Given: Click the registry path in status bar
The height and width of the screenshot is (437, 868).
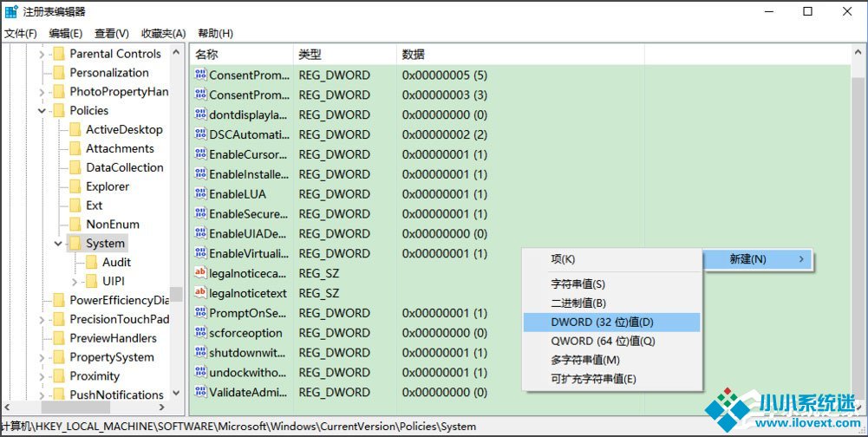Looking at the screenshot, I should tap(238, 427).
